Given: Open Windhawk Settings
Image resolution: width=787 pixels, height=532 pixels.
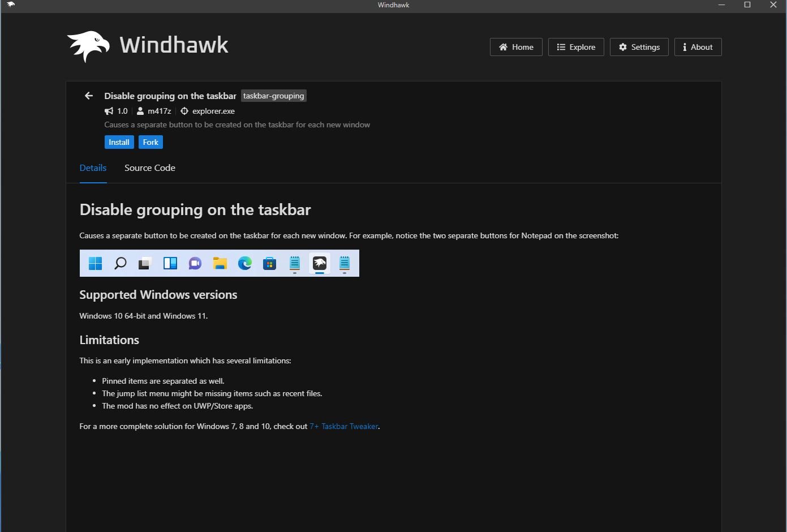Looking at the screenshot, I should pos(639,47).
